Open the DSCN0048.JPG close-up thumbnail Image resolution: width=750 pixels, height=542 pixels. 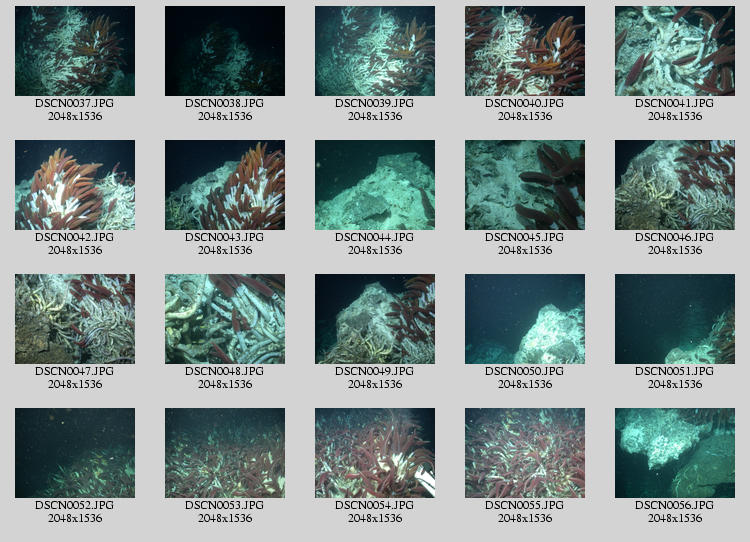pyautogui.click(x=225, y=319)
